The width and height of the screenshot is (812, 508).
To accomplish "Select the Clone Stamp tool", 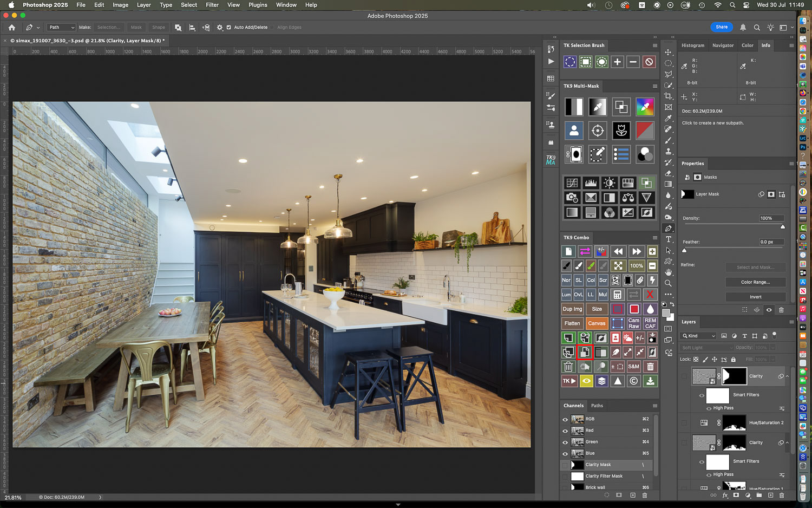I will click(x=669, y=151).
